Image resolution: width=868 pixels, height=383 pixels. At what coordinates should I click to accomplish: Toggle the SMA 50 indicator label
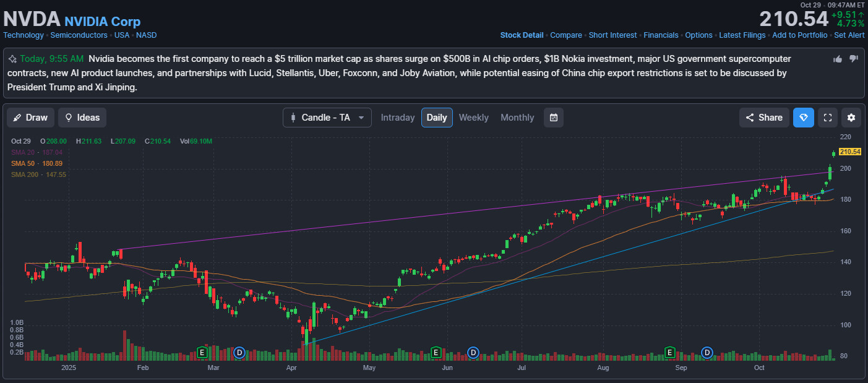[37, 163]
